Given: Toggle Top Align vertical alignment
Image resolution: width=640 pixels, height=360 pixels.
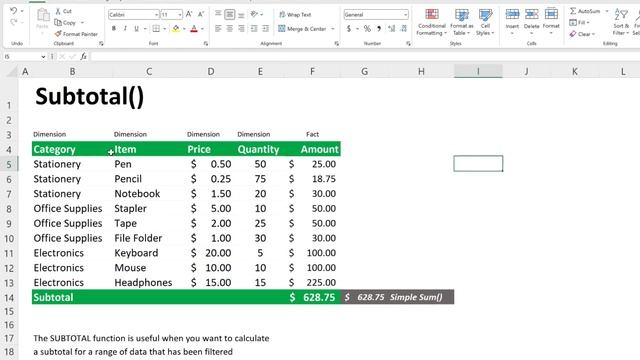Looking at the screenshot, I should click(218, 14).
